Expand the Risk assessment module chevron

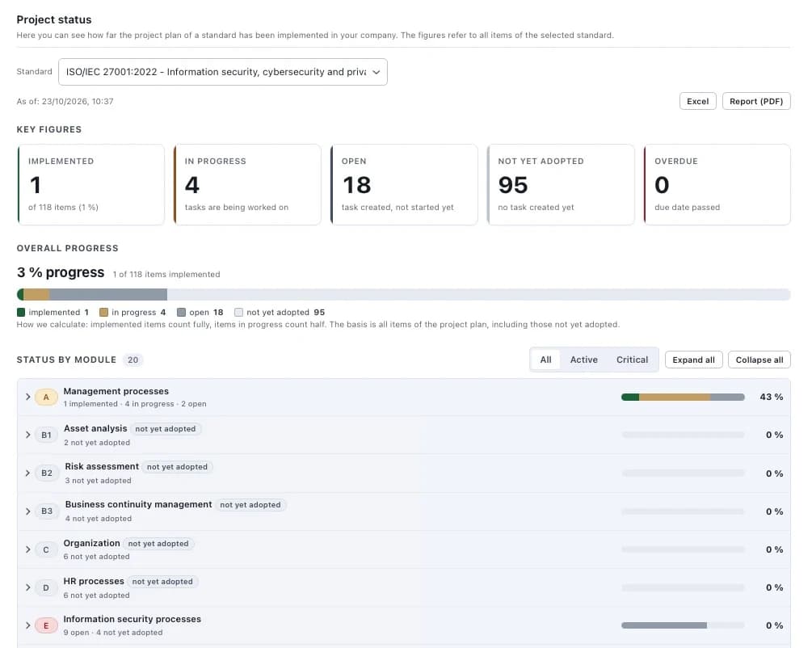pos(28,473)
